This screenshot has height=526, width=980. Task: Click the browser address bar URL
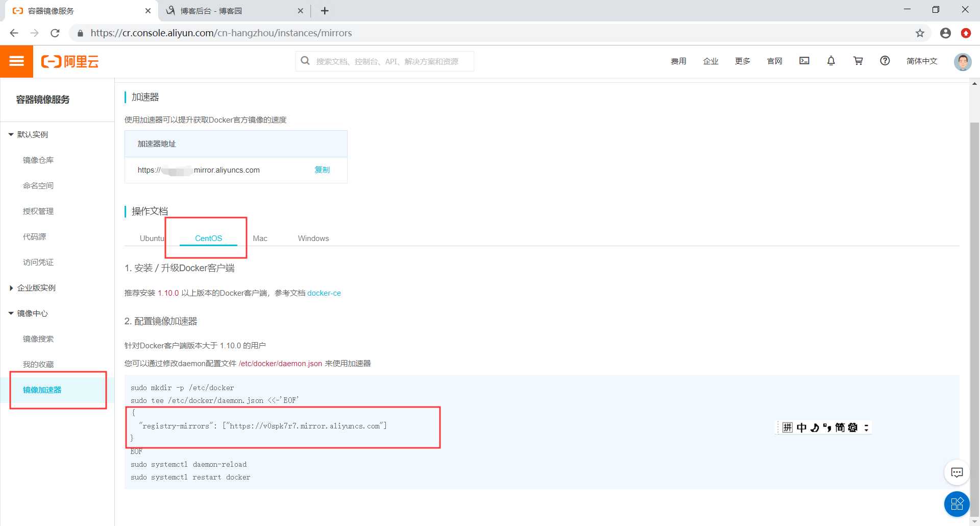coord(221,33)
